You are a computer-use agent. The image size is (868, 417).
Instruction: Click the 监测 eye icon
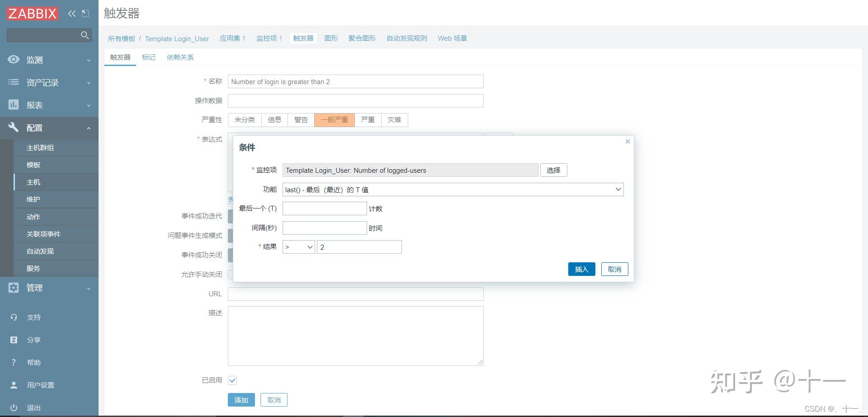(x=14, y=59)
